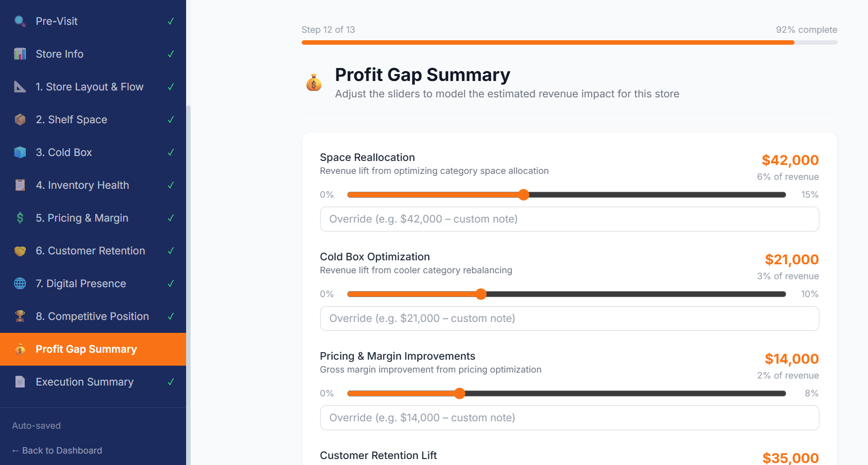
Task: Click the Cold Box ice cube icon
Action: tap(20, 152)
